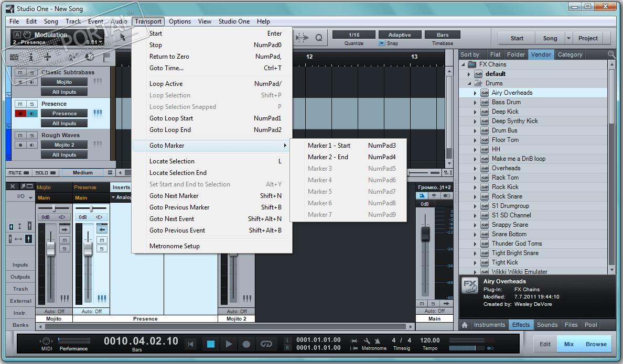Viewport: 623px width, 364px height.
Task: Toggle the loop button in the transport bar
Action: coord(266,344)
